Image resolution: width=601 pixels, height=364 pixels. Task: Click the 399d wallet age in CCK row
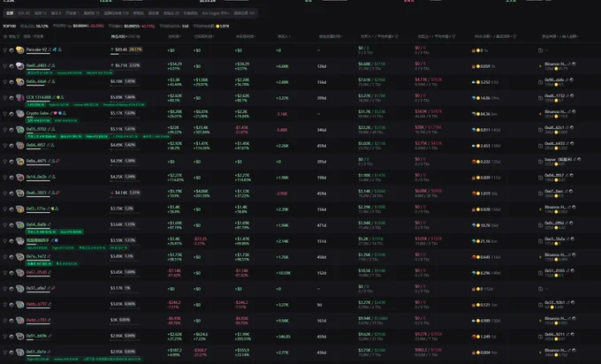(322, 98)
